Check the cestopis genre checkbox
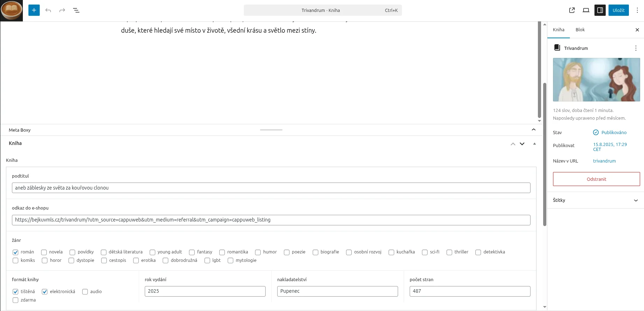The height and width of the screenshot is (311, 644). pos(104,260)
